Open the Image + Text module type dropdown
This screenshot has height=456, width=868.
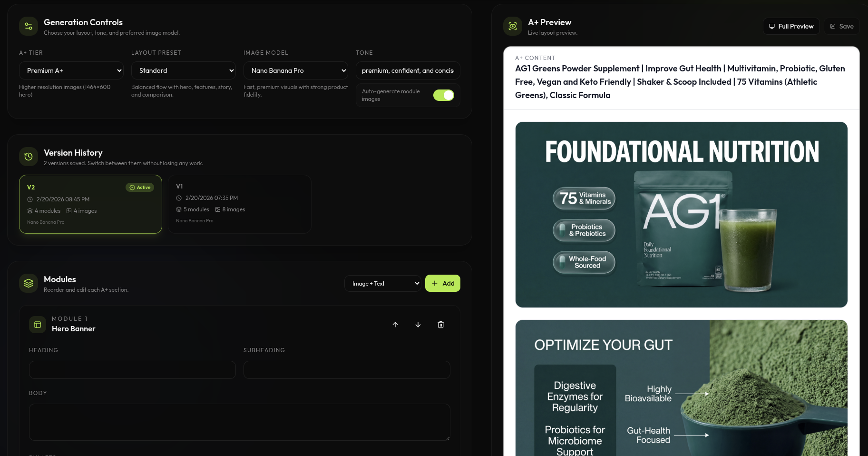383,284
